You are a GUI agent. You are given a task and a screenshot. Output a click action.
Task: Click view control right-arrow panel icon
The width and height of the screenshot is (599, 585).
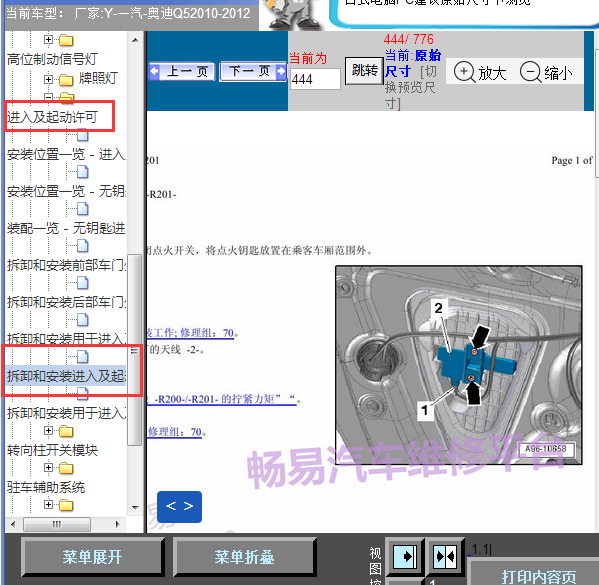405,556
